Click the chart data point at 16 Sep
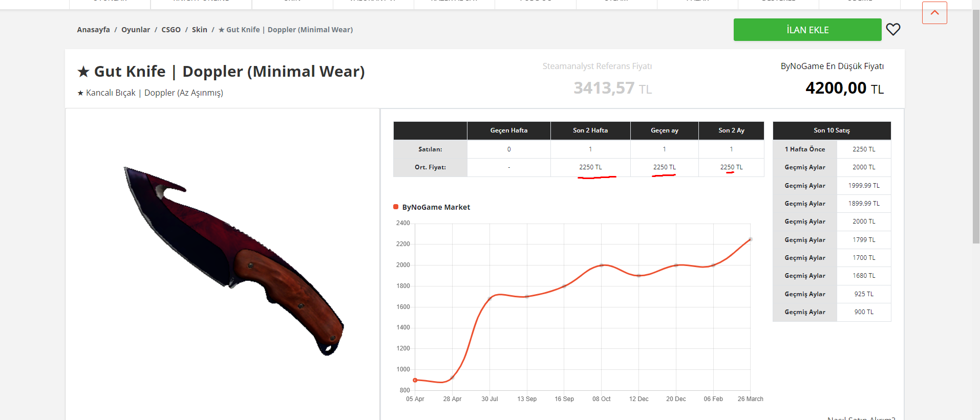The image size is (980, 420). pyautogui.click(x=564, y=286)
